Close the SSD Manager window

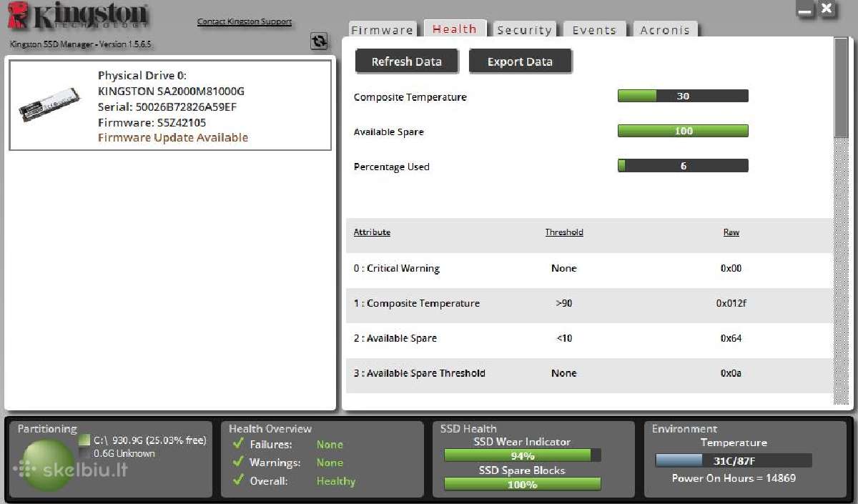point(827,9)
